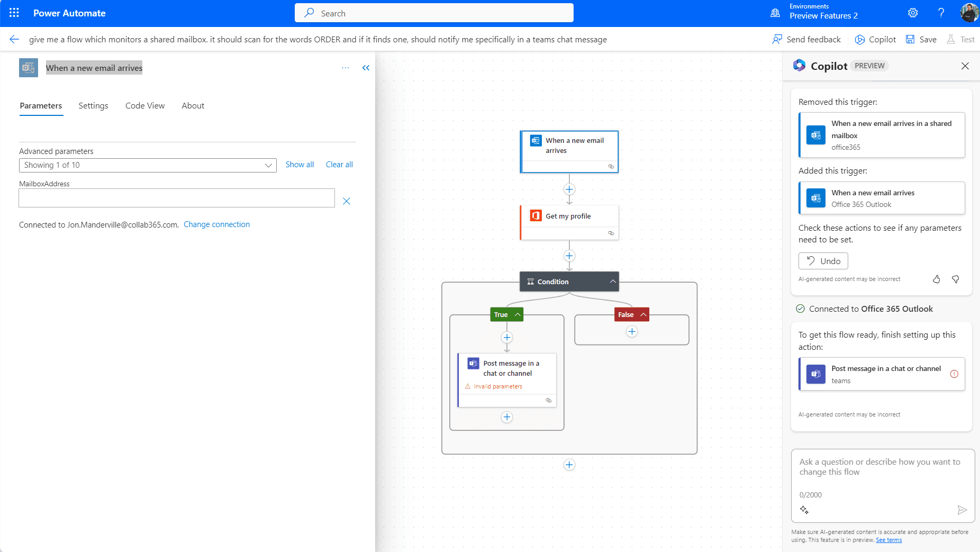Open the app launcher waffle icon
980x552 pixels.
(x=14, y=13)
